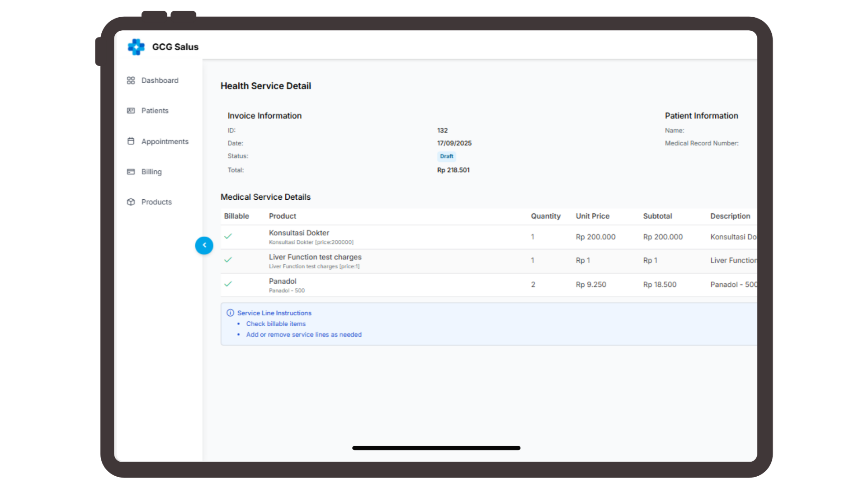Click the Draft status badge

(446, 156)
